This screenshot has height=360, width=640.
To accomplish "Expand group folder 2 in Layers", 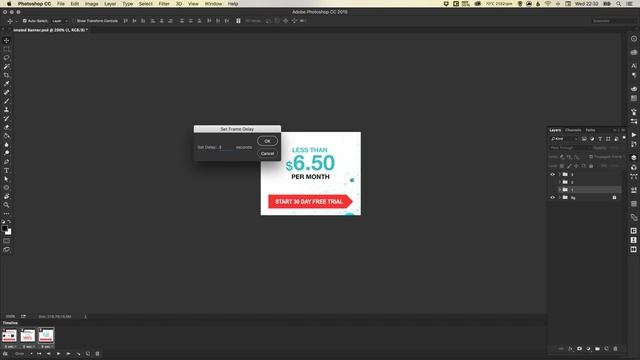I will pyautogui.click(x=560, y=182).
